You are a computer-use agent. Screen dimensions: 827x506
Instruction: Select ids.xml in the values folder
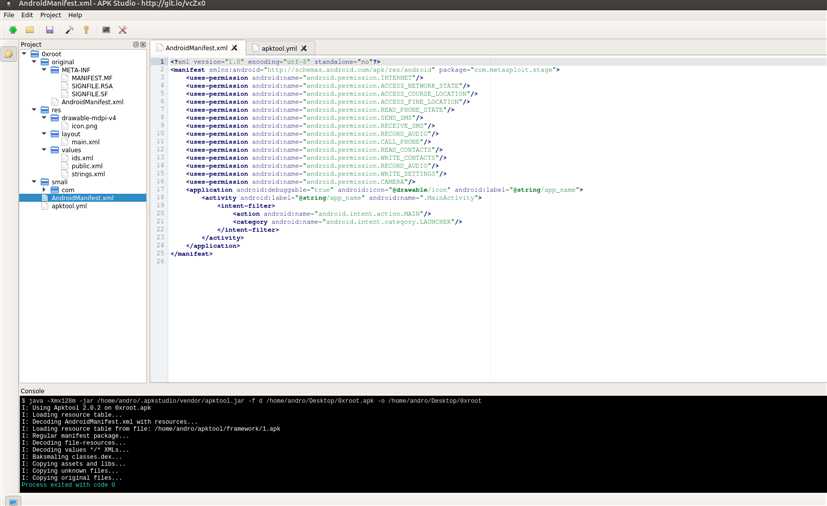pyautogui.click(x=82, y=158)
